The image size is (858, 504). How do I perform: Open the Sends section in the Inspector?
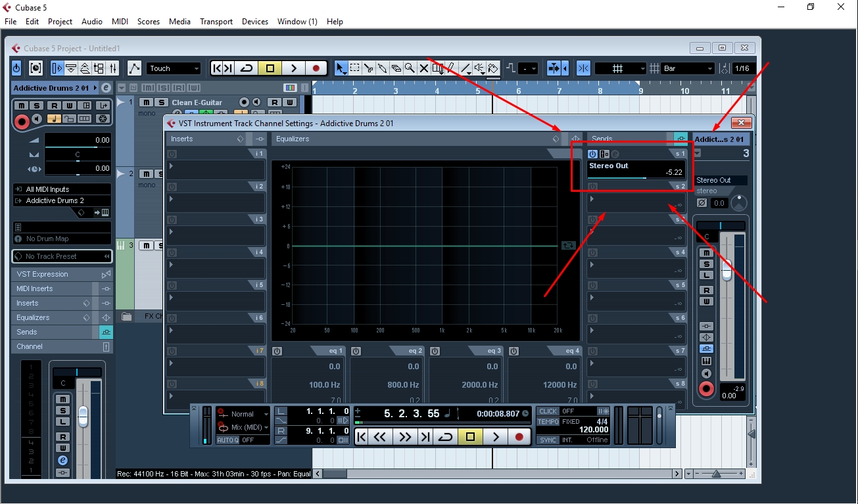tap(62, 332)
